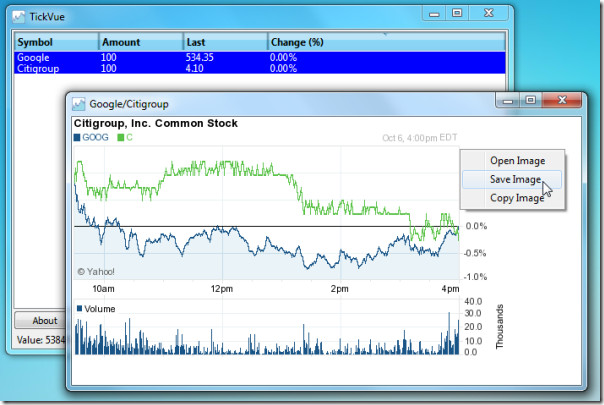
Task: Sort by the Last column header
Action: click(x=226, y=42)
